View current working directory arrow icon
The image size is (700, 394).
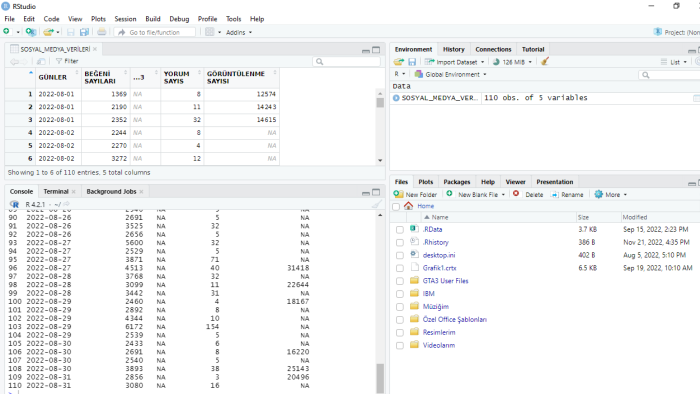pyautogui.click(x=66, y=204)
